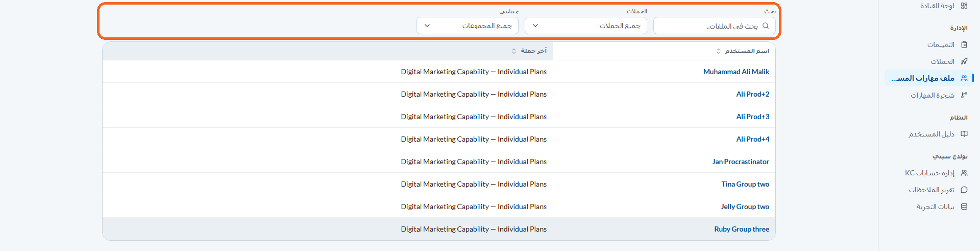Open Muhammad Ali Malik profile link
The image size is (980, 251).
point(736,72)
